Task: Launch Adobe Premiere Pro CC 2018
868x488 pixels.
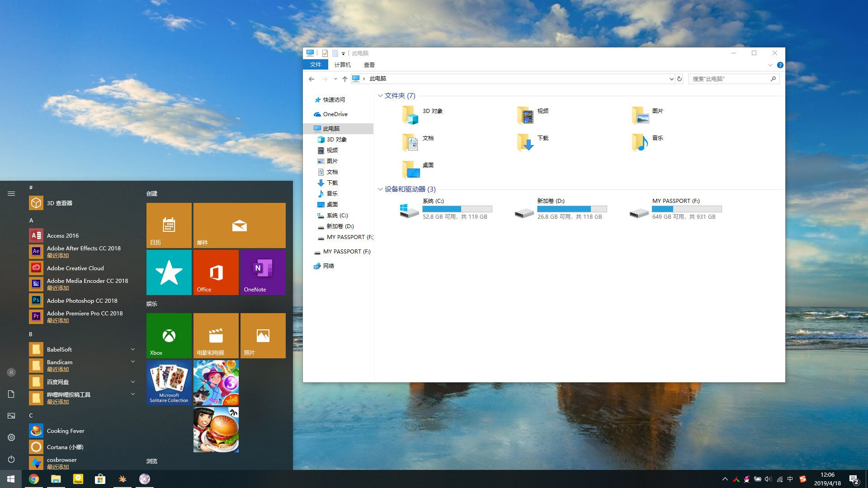Action: [82, 316]
